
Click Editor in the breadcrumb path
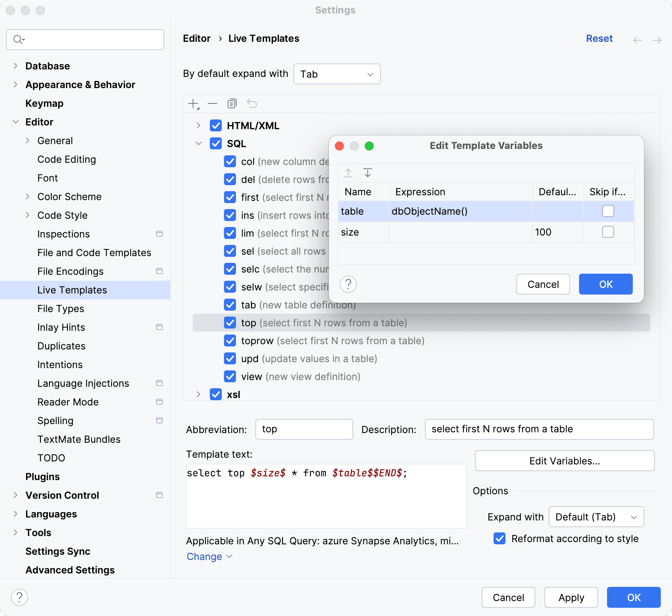tap(196, 38)
